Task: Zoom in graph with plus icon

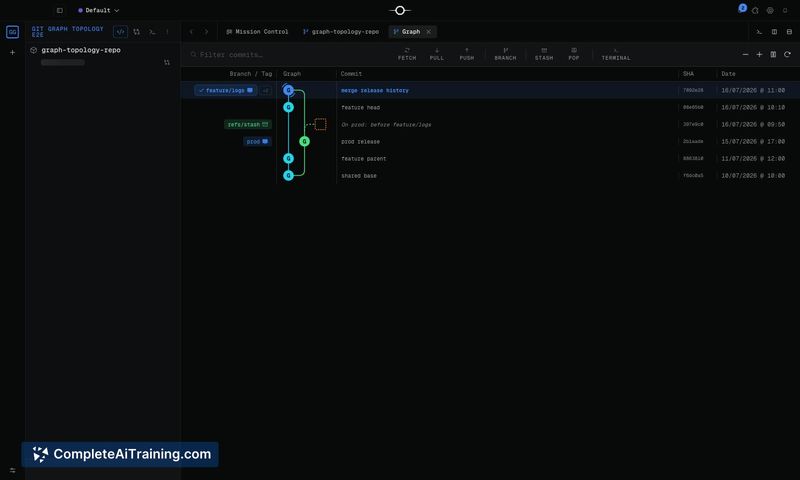Action: (x=759, y=54)
